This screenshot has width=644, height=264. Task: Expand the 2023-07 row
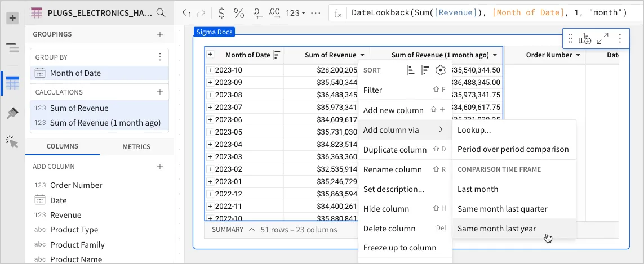(x=210, y=107)
